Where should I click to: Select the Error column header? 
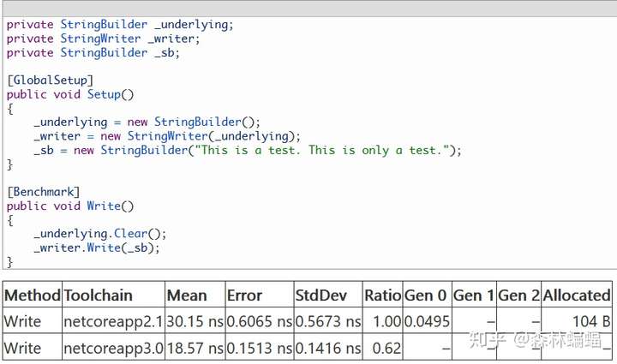[x=244, y=295]
